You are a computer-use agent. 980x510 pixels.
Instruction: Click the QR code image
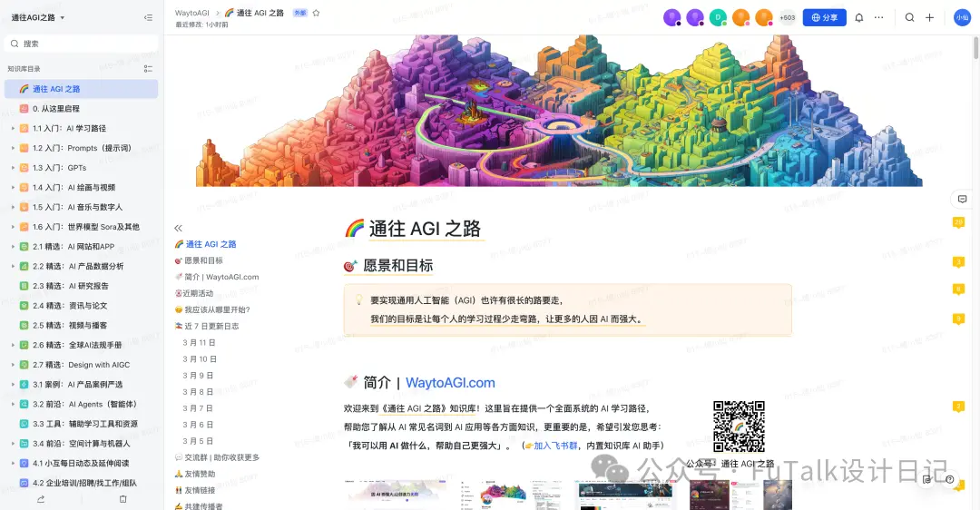(739, 427)
